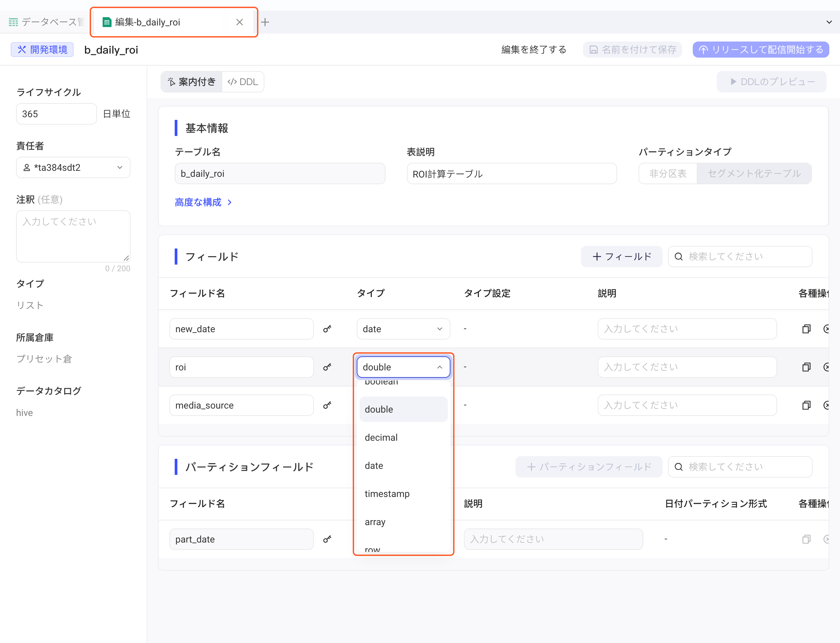Image resolution: width=840 pixels, height=643 pixels.
Task: Delete the new_date field row
Action: (826, 329)
